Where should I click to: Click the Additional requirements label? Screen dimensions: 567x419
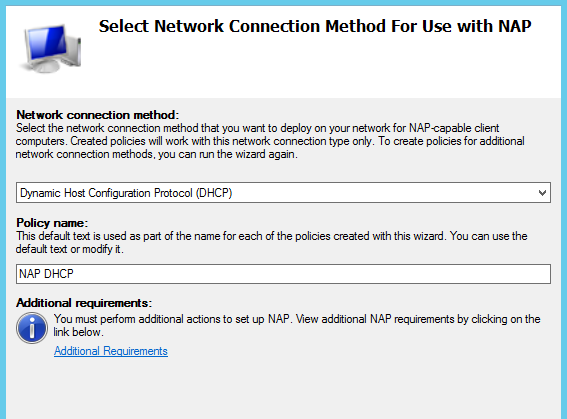click(x=84, y=303)
